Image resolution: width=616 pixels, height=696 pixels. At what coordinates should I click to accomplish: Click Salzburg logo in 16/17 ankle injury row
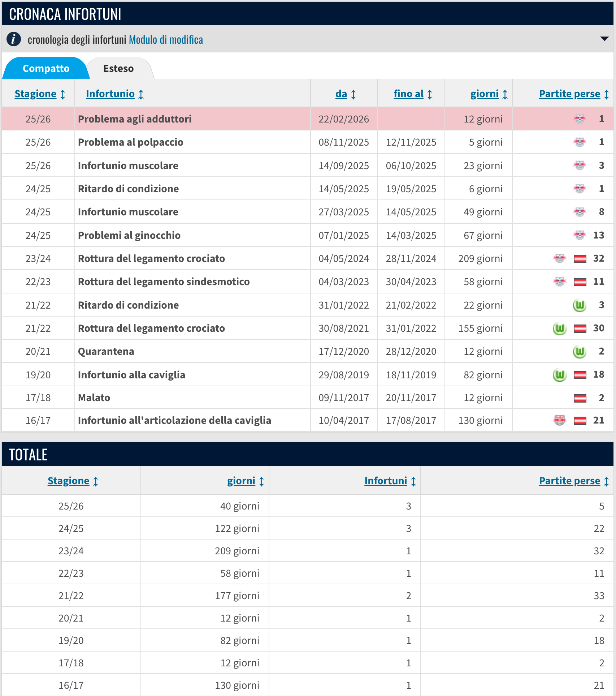[x=559, y=420]
